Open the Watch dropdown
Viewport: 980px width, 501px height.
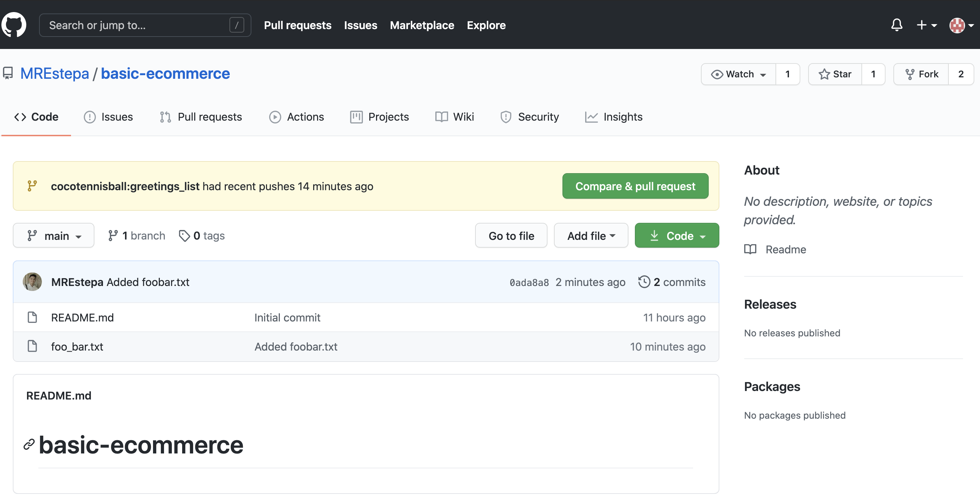(x=739, y=74)
